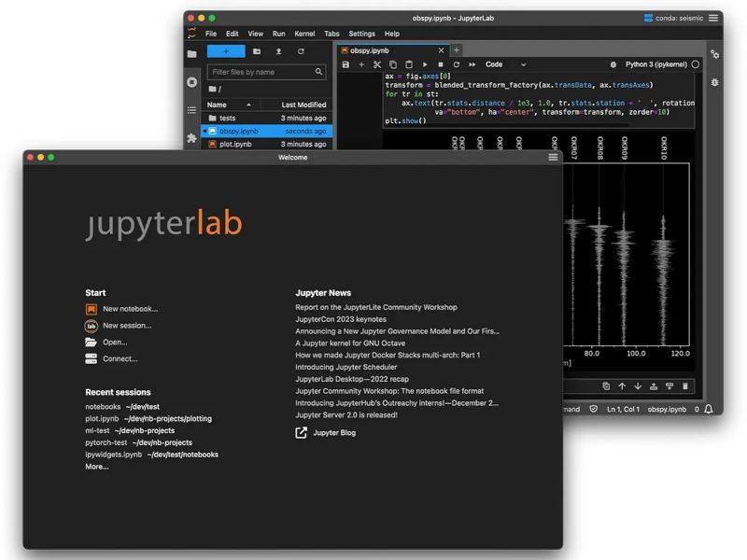
Task: Click the kernel status circle indicator
Action: tap(696, 64)
